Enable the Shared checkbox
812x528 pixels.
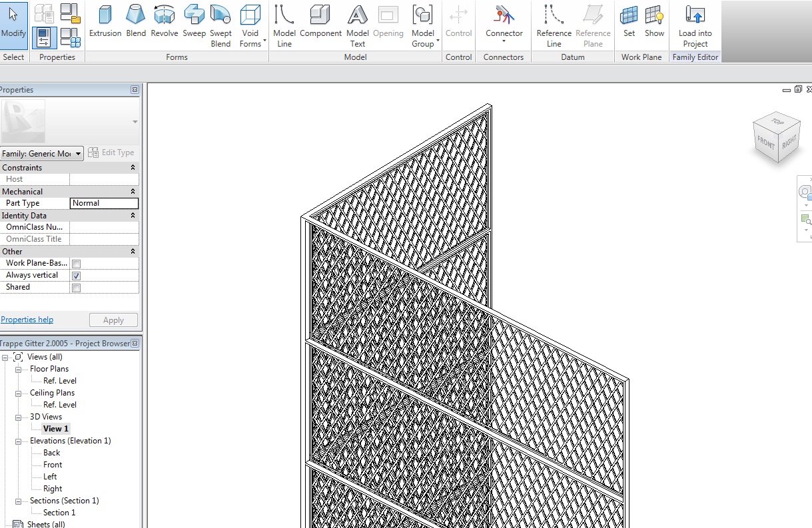[76, 288]
